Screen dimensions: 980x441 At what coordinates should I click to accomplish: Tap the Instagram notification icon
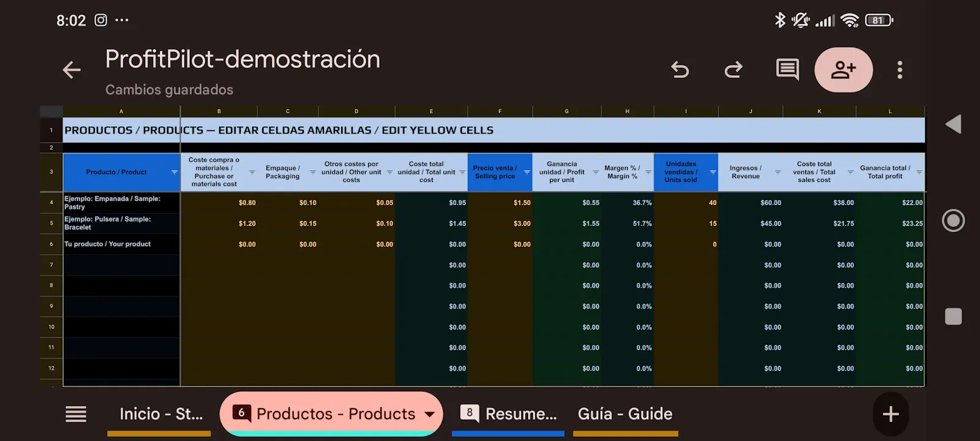click(x=101, y=20)
